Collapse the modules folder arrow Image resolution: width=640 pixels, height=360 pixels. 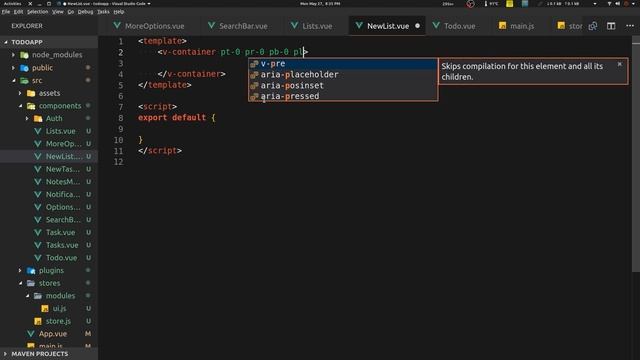[x=27, y=296]
